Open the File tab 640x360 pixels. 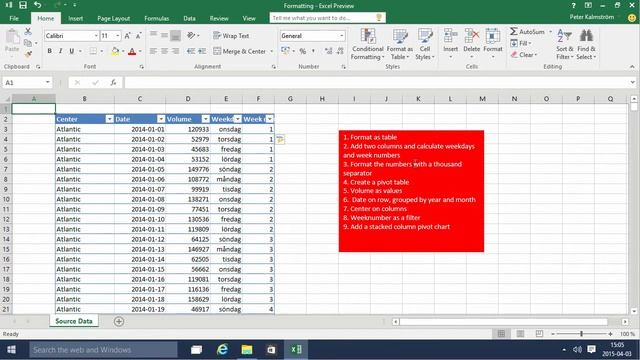click(x=14, y=18)
